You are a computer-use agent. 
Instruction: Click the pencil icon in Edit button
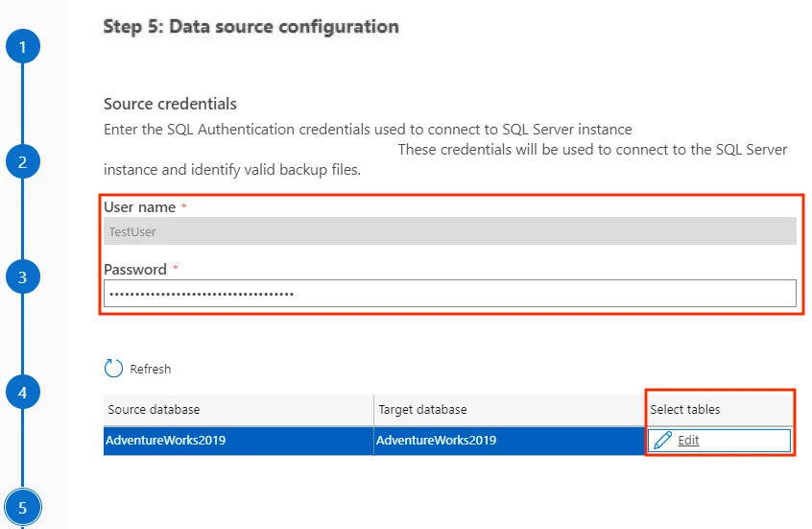coord(662,441)
